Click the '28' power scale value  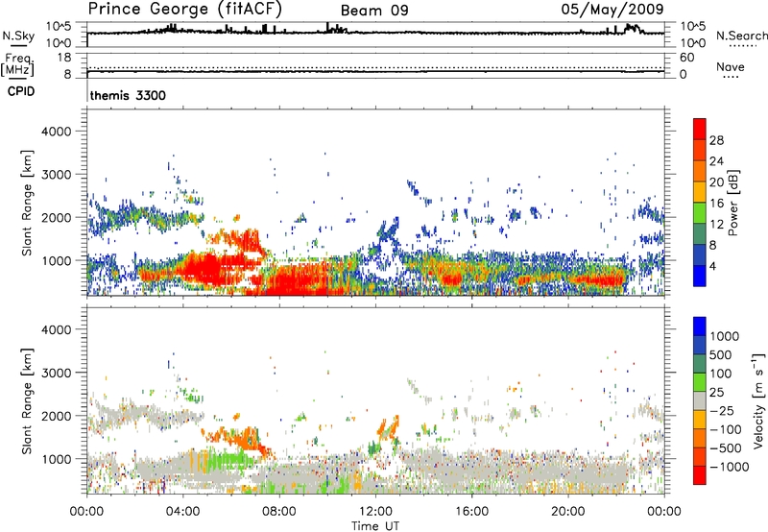(x=716, y=140)
